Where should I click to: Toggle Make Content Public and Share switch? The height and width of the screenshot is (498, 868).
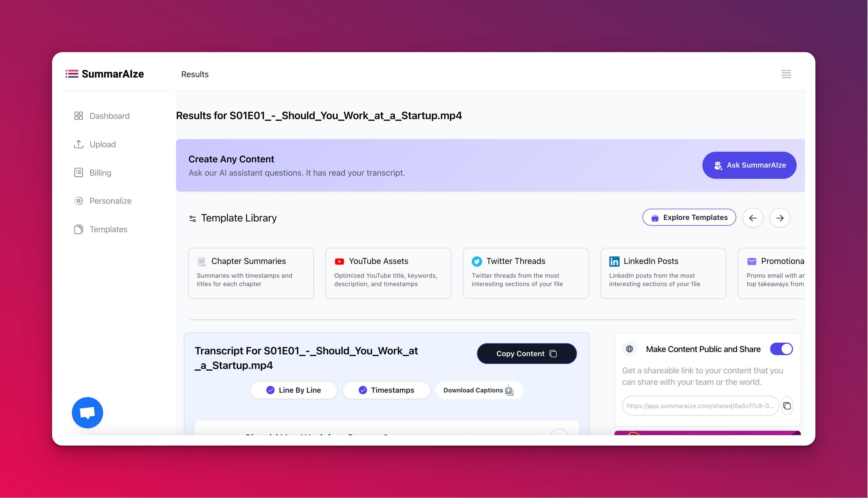(x=781, y=349)
